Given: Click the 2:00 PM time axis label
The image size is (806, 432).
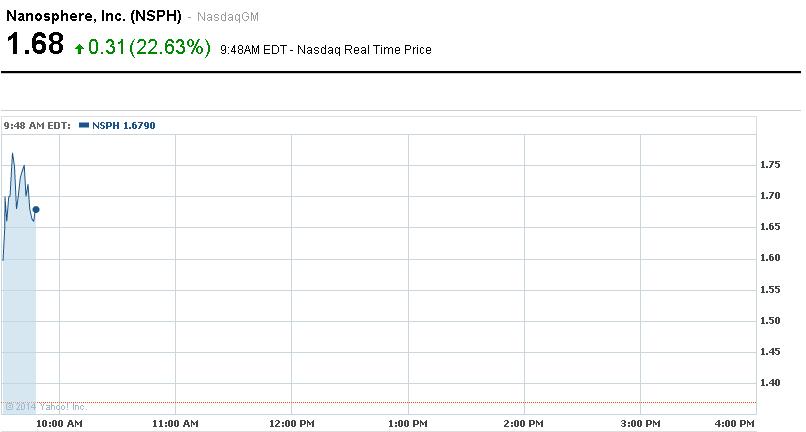Looking at the screenshot, I should coord(523,424).
